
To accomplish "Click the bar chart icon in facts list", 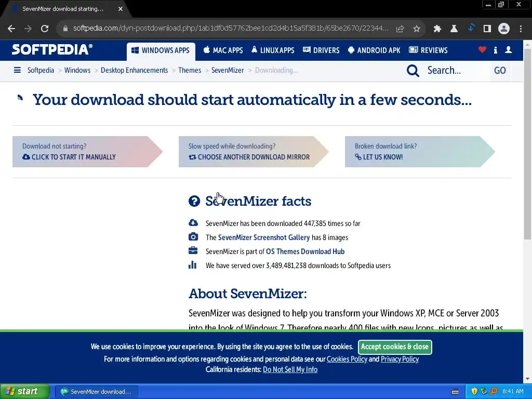I will click(x=192, y=264).
